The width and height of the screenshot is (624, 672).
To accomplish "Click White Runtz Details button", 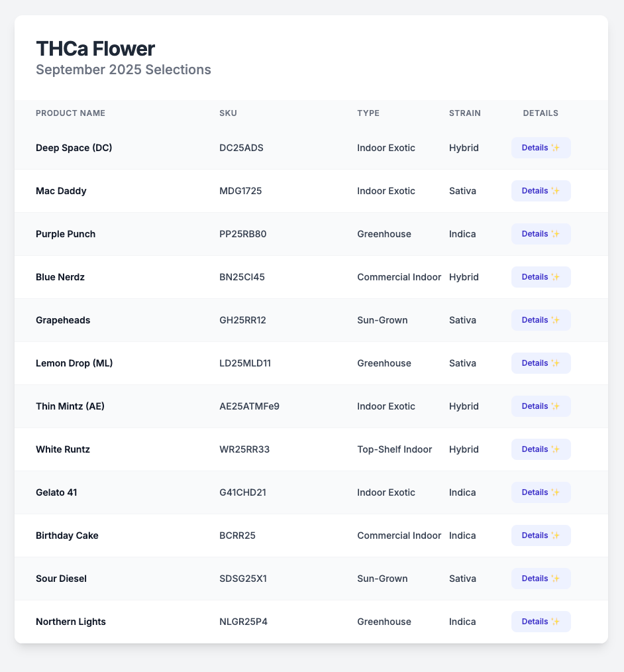I will click(541, 449).
